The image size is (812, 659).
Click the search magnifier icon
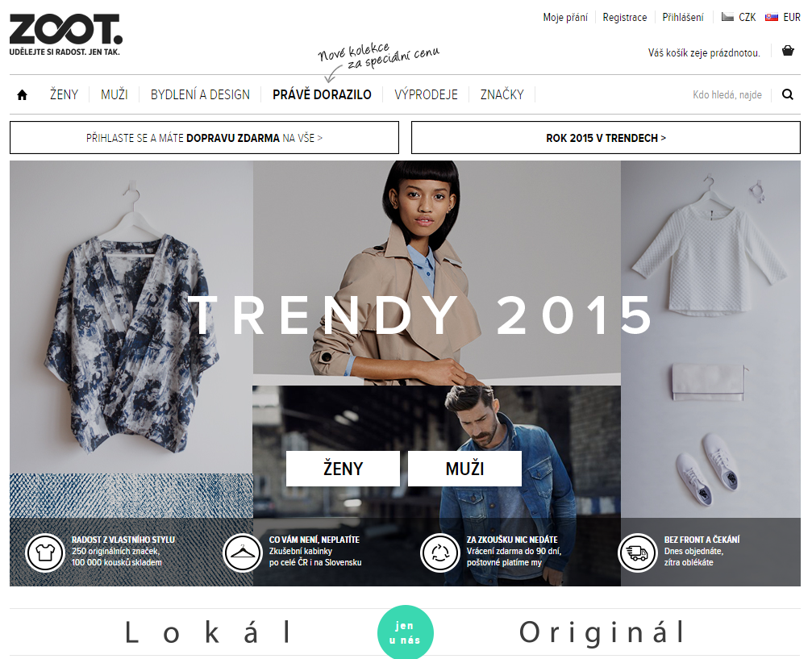tap(788, 94)
